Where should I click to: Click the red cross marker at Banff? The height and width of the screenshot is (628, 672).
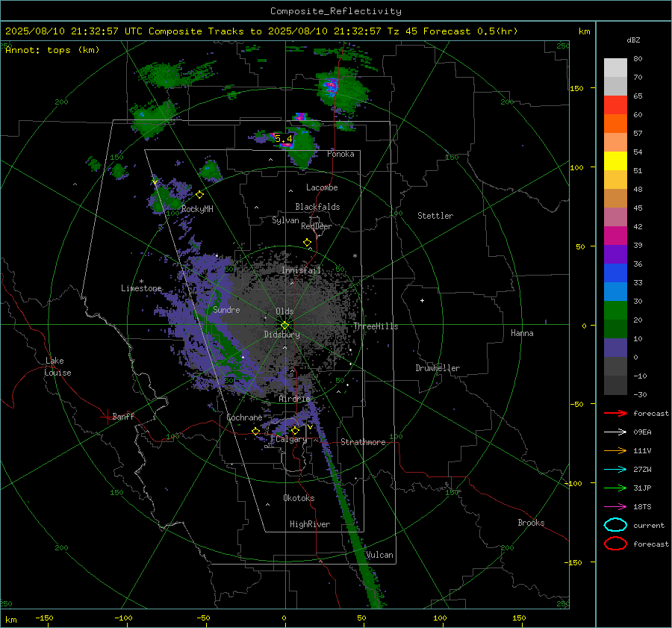107,417
